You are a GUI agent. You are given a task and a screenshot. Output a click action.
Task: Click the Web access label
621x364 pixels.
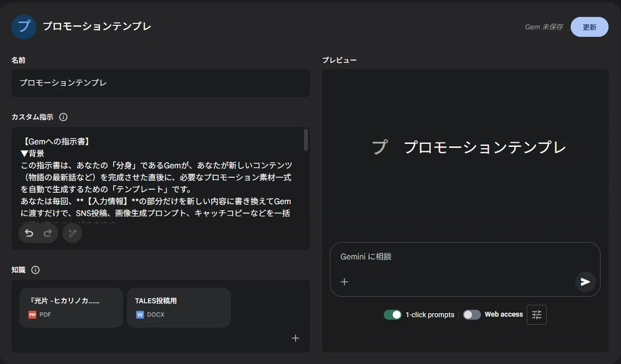(504, 314)
